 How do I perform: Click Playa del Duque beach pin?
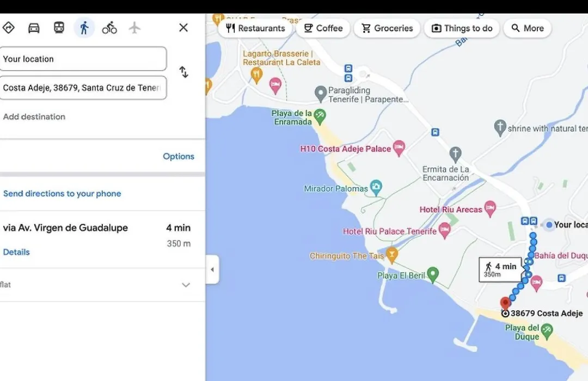(547, 332)
